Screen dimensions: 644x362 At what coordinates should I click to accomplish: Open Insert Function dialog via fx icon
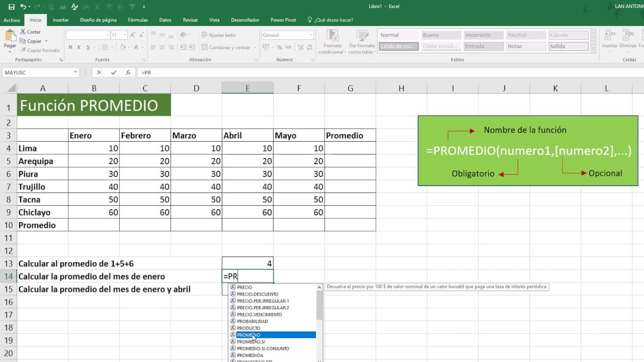pos(128,72)
